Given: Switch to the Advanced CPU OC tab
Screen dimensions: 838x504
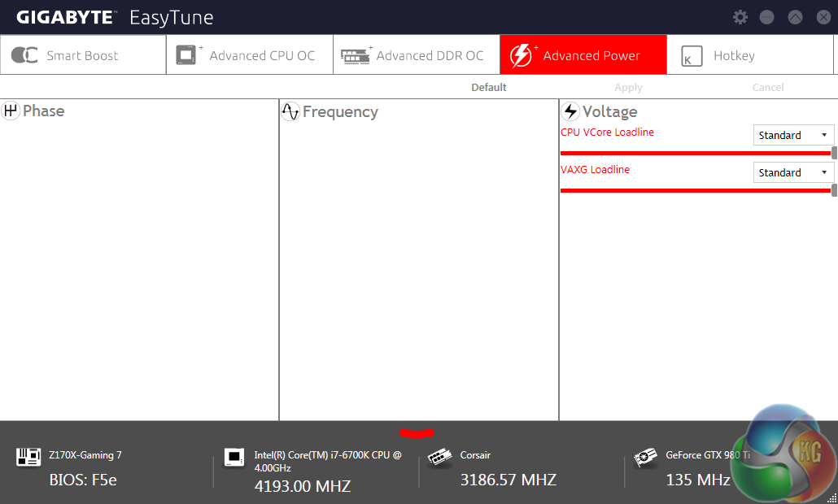Looking at the screenshot, I should pos(250,55).
